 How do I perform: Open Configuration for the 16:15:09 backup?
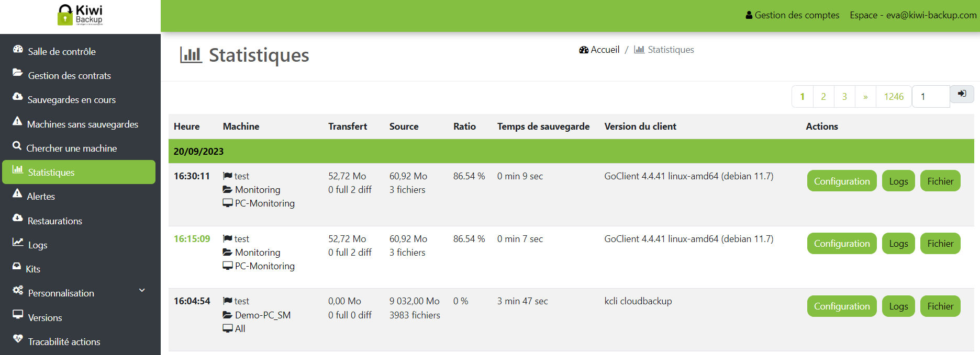click(x=842, y=243)
